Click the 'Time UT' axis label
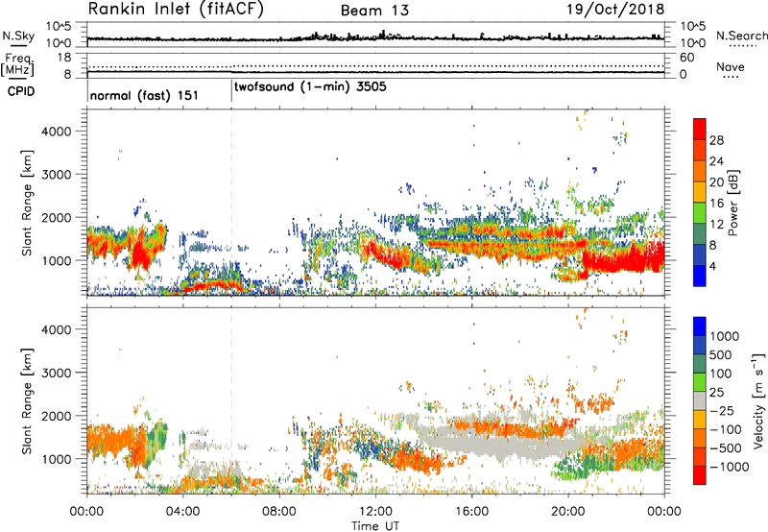The width and height of the screenshot is (768, 532). 375,525
